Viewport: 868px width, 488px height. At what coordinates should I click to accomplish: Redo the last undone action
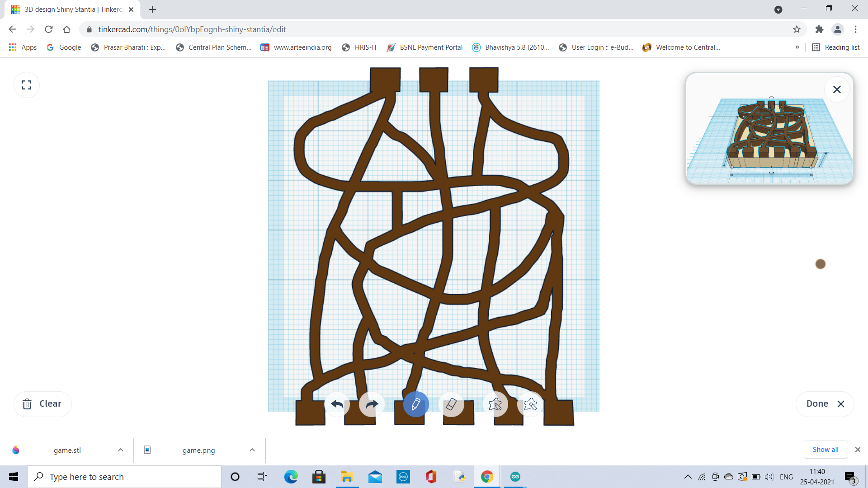[371, 404]
